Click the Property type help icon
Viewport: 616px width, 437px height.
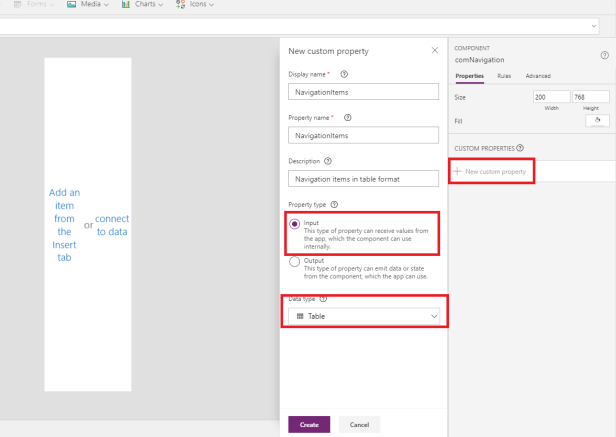coord(334,205)
